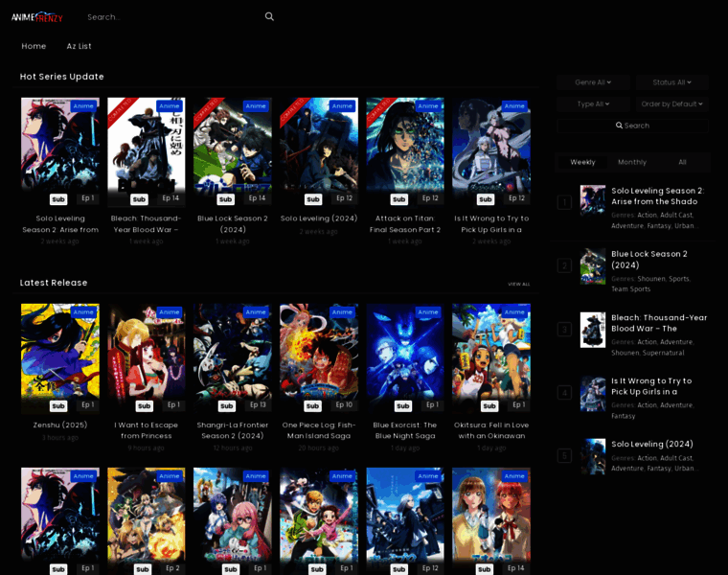Open the Az List menu item

tap(79, 46)
